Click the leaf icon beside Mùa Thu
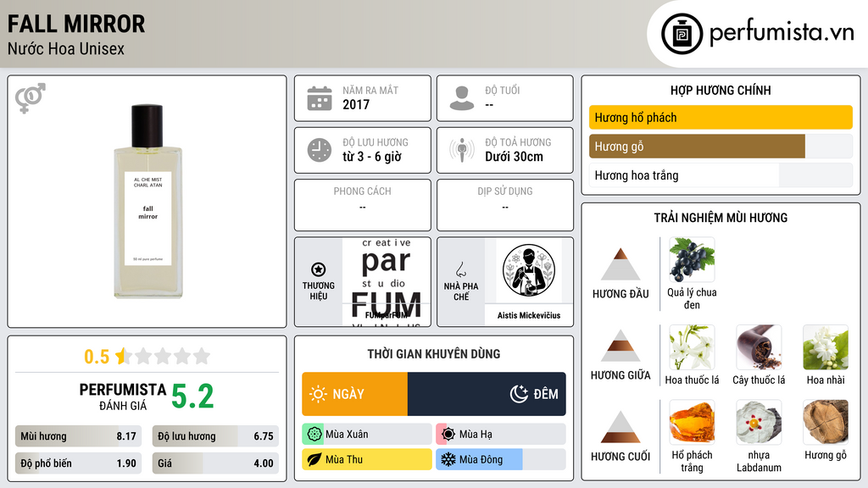 click(314, 459)
